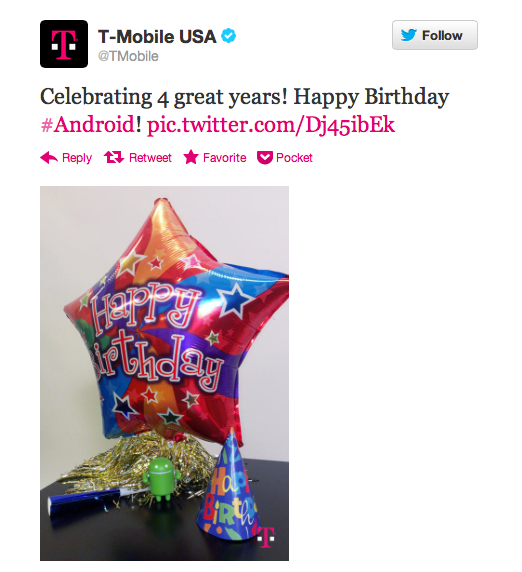Image resolution: width=522 pixels, height=572 pixels.
Task: Click the green Android figure in photo
Action: pos(162,479)
